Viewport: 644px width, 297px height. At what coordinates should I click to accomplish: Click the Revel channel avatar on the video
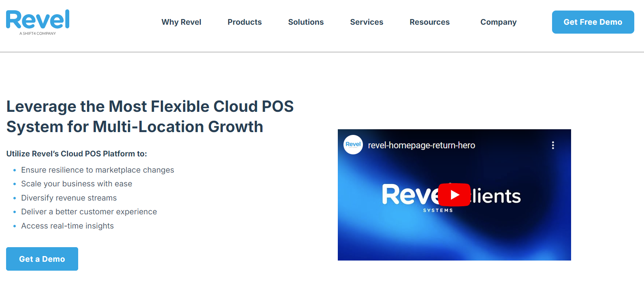click(353, 145)
